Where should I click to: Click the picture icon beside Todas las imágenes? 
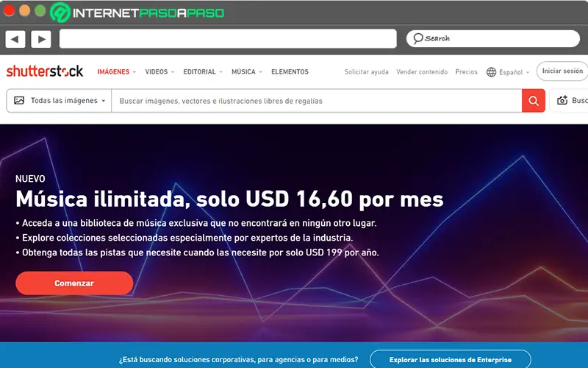coord(19,100)
